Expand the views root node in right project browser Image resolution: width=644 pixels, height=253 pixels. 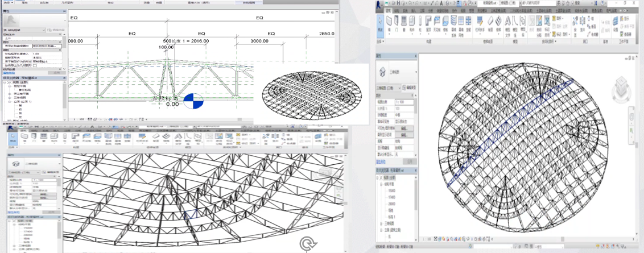coord(378,176)
